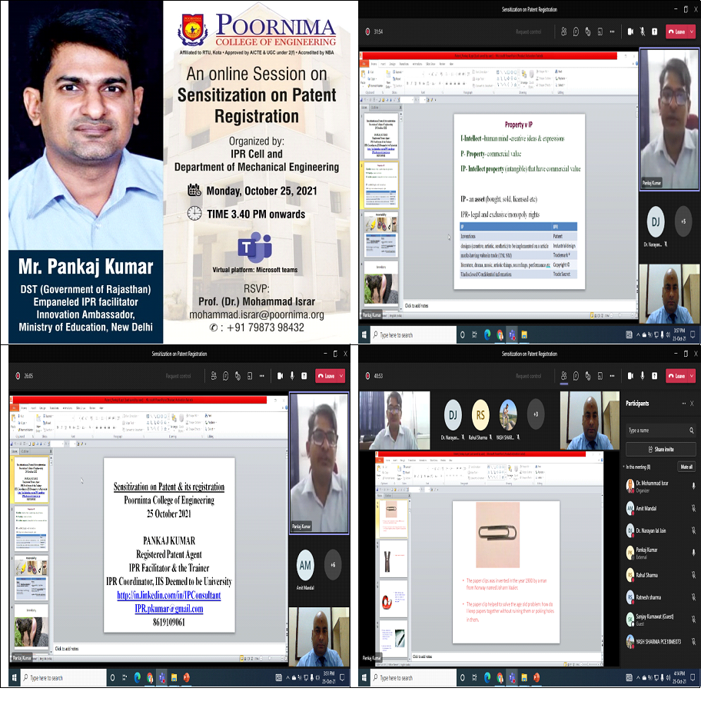Unmute the microphone in the 31:54 meeting

pyautogui.click(x=642, y=32)
